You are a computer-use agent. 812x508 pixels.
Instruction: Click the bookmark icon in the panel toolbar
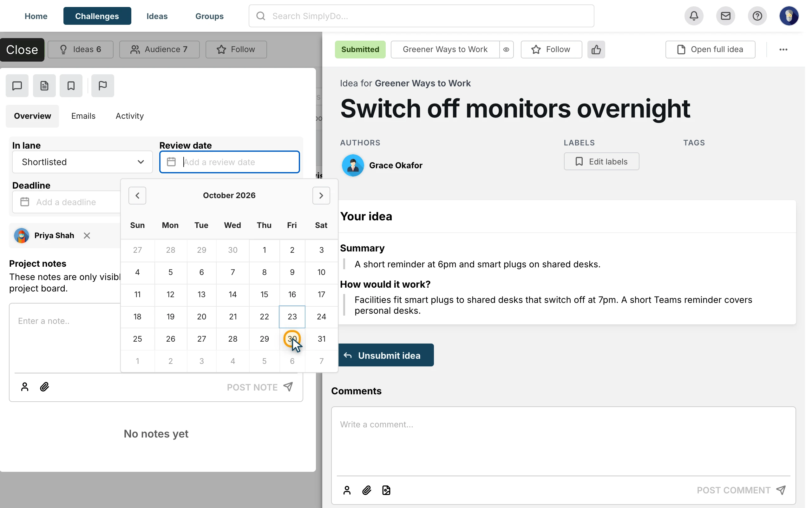coord(71,86)
